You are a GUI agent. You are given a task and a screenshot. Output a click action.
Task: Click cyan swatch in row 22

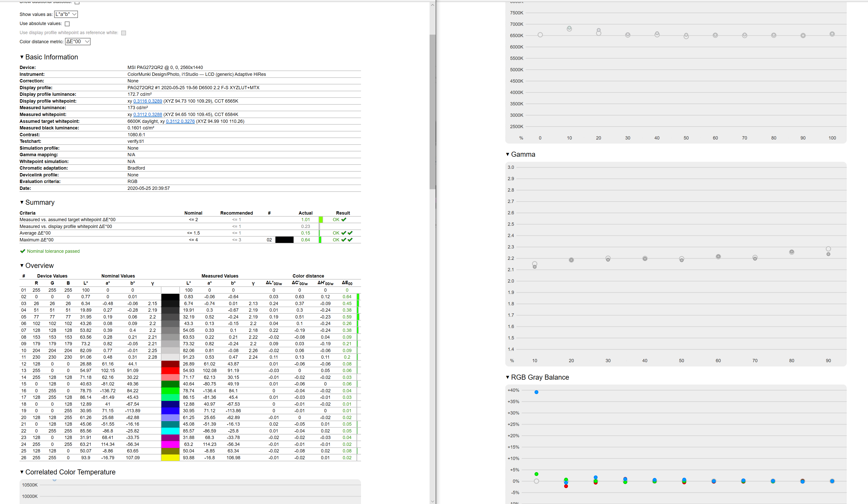(x=170, y=431)
